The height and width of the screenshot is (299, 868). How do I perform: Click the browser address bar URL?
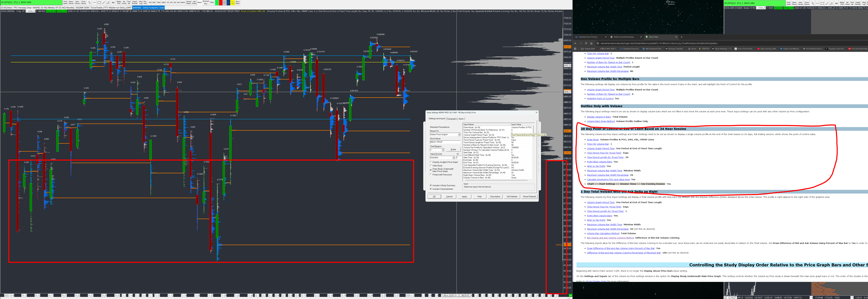pyautogui.click(x=659, y=43)
